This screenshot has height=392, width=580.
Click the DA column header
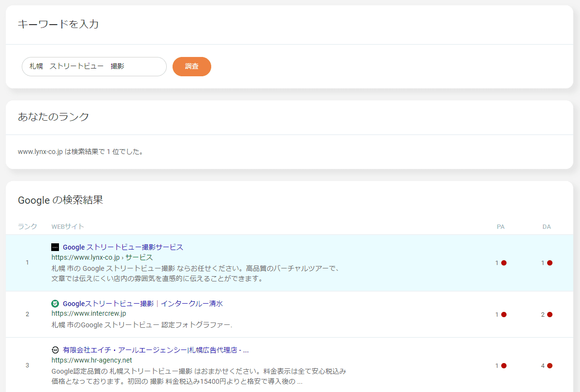coord(547,227)
